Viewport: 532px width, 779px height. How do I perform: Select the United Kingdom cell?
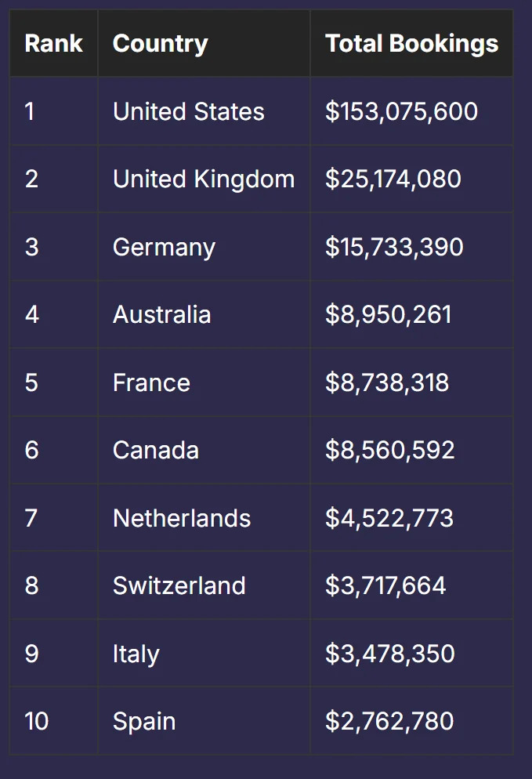[x=204, y=179]
